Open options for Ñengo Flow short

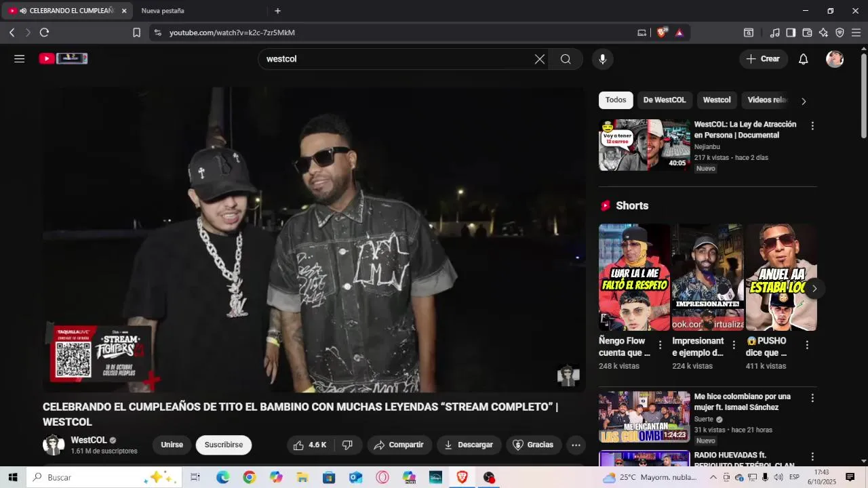pos(660,345)
